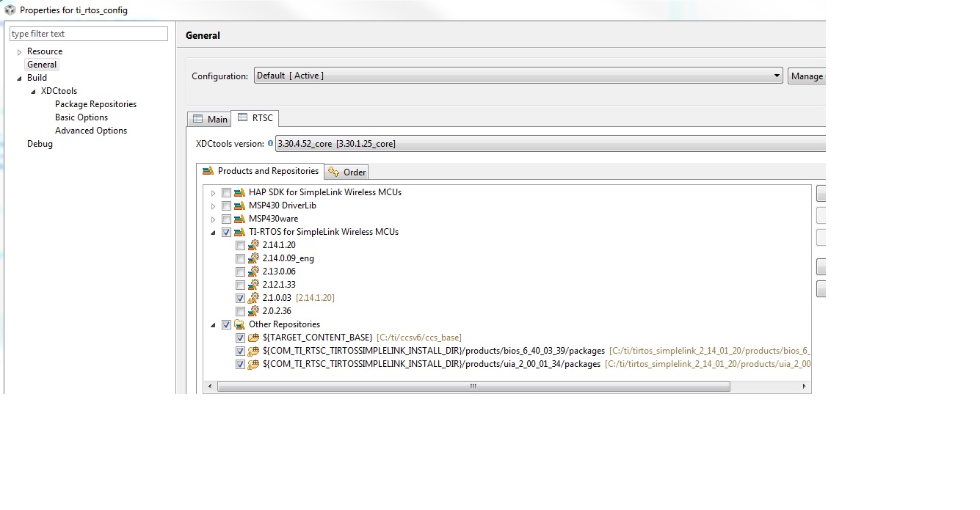Uncheck TI-RTOS for SimpleLink Wireless MCUs
This screenshot has width=980, height=510.
point(226,232)
